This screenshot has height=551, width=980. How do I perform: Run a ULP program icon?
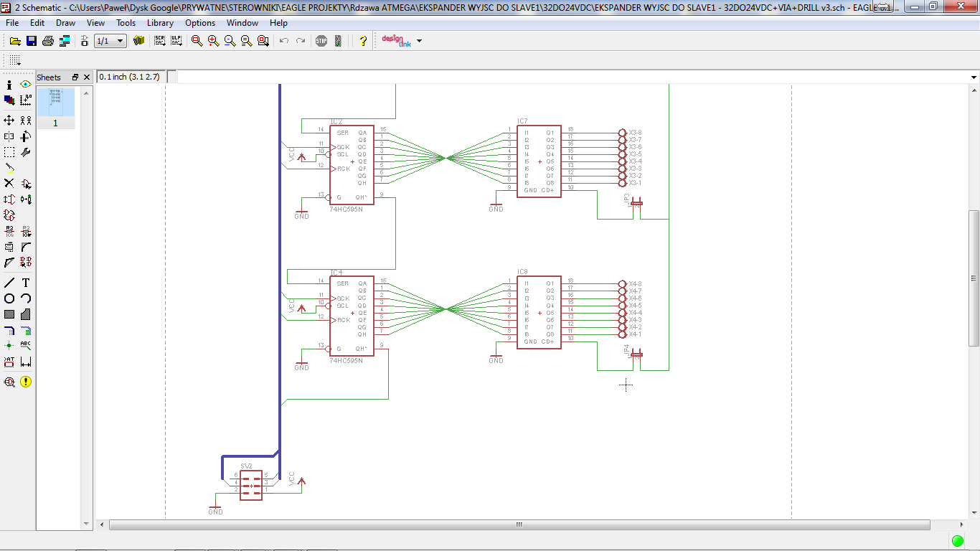pos(176,41)
